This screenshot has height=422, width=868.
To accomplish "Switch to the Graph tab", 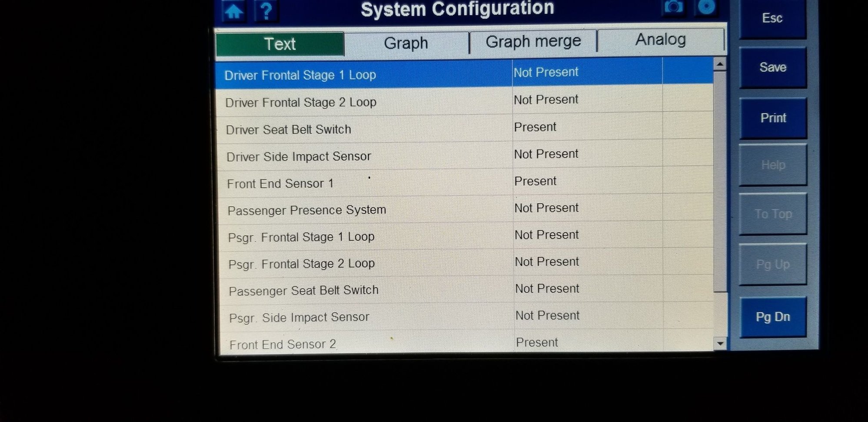I will [x=406, y=43].
